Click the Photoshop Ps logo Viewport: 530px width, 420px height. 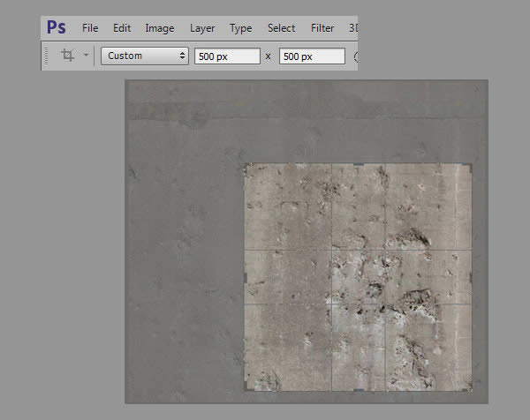57,27
